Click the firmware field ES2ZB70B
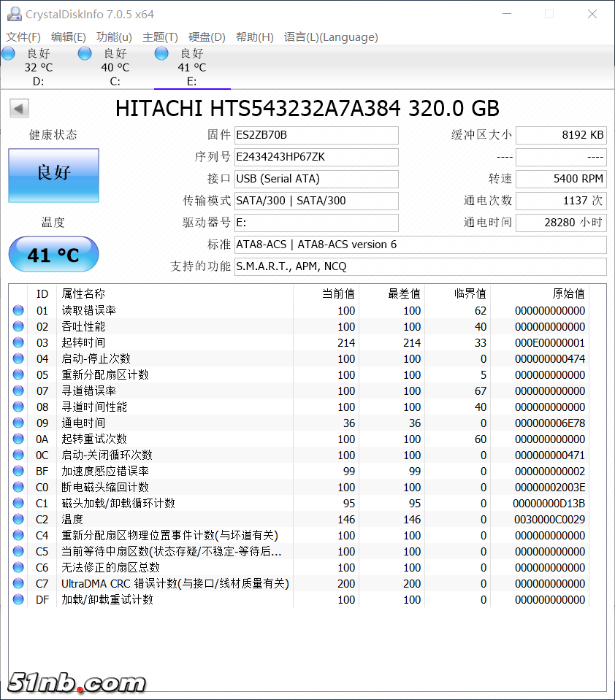Image resolution: width=615 pixels, height=700 pixels. [316, 135]
